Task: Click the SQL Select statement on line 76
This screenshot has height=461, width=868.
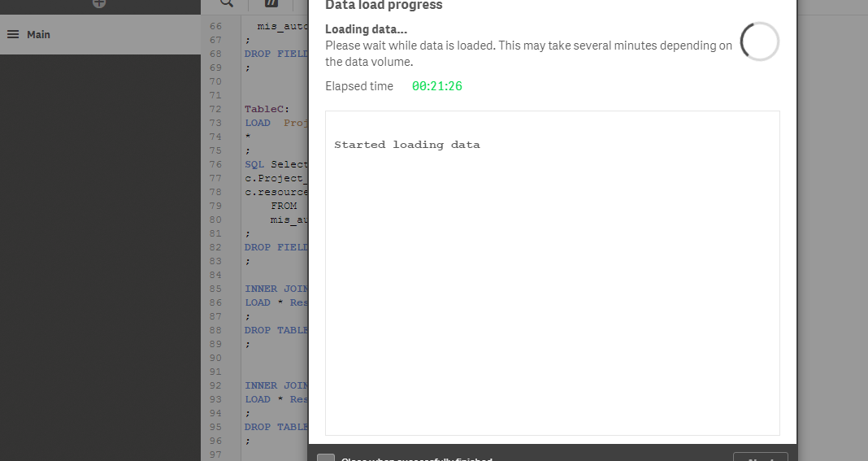Action: pos(276,164)
